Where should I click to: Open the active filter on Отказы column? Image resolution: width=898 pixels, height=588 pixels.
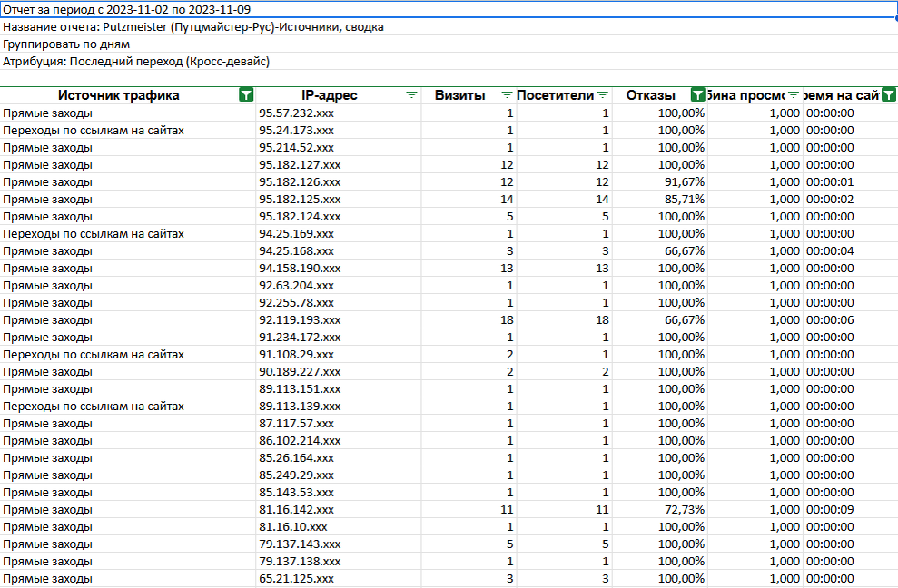tap(698, 95)
